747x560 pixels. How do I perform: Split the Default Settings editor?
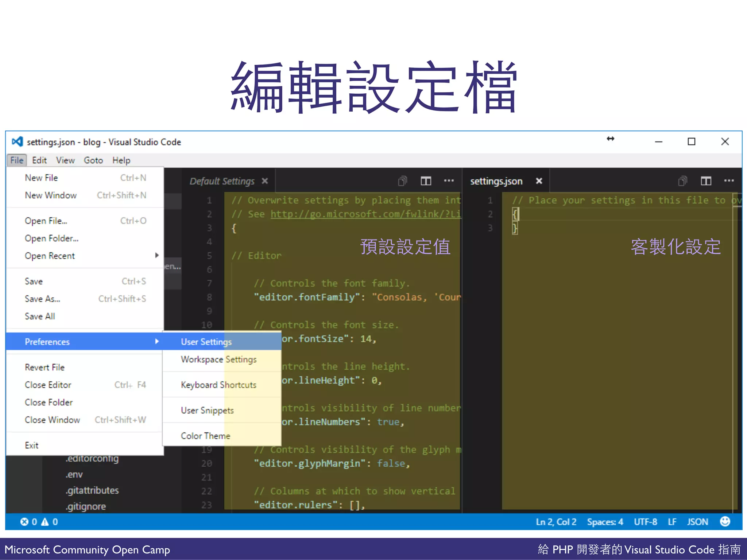426,180
